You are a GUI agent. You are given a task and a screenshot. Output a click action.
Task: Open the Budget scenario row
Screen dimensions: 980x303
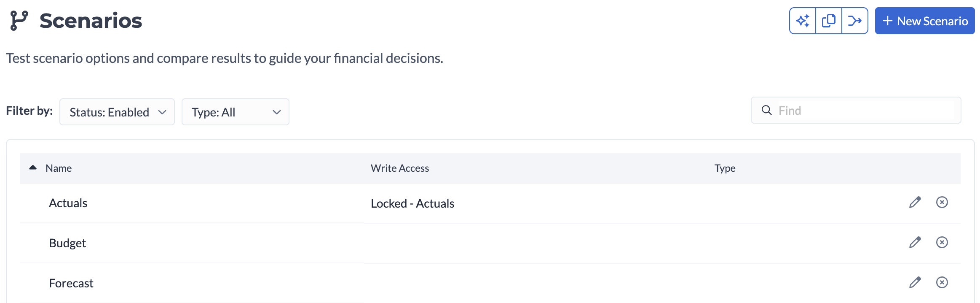click(x=67, y=243)
